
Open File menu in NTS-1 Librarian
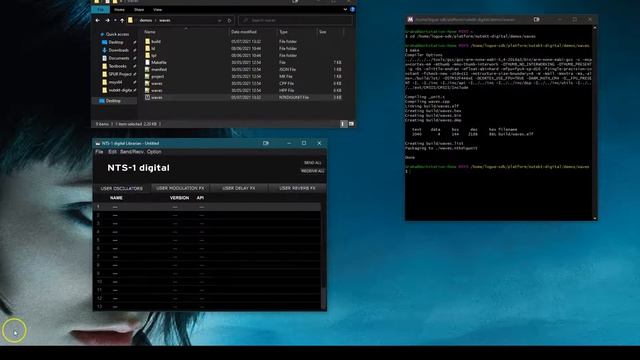point(99,152)
